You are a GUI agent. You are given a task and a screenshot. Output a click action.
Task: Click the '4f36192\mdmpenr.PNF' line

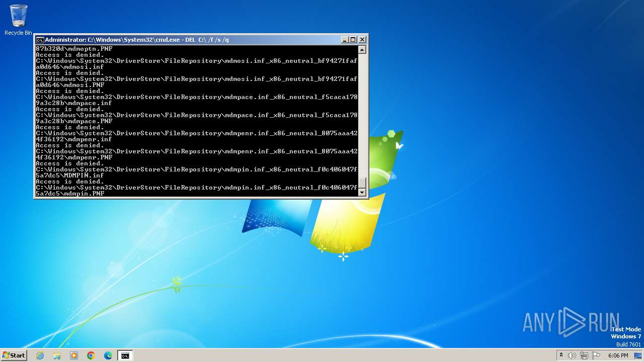74,157
